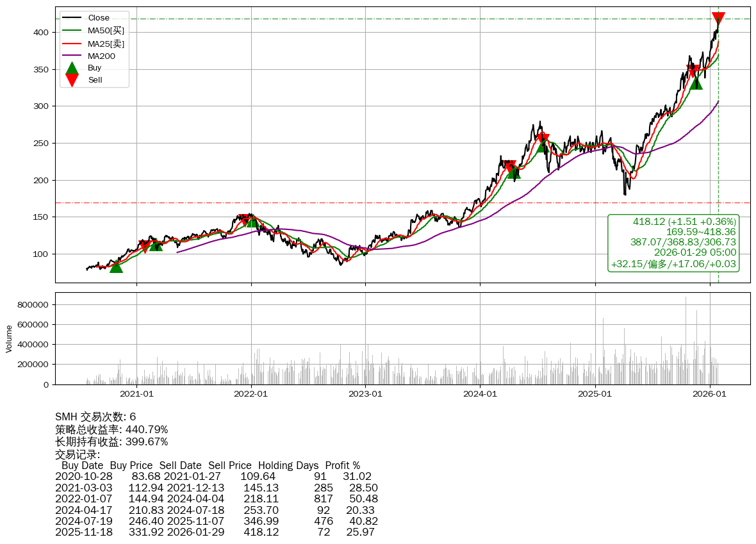Click the first Buy marker from October 2020
The height and width of the screenshot is (544, 756).
point(116,266)
